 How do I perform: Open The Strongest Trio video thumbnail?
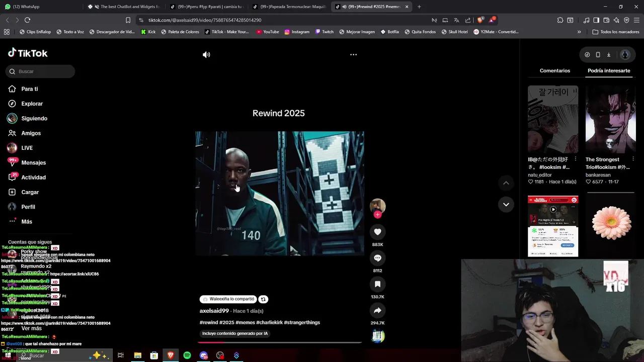(x=610, y=119)
